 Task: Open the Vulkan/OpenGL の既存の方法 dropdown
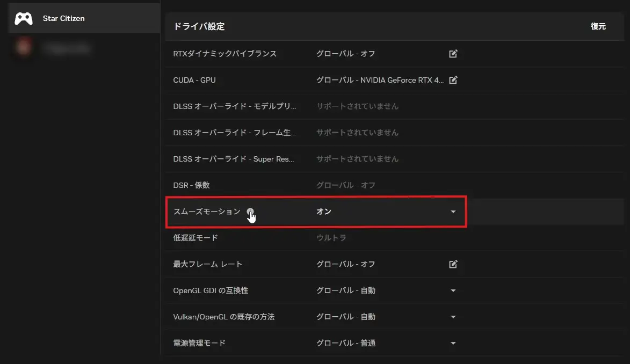[453, 317]
